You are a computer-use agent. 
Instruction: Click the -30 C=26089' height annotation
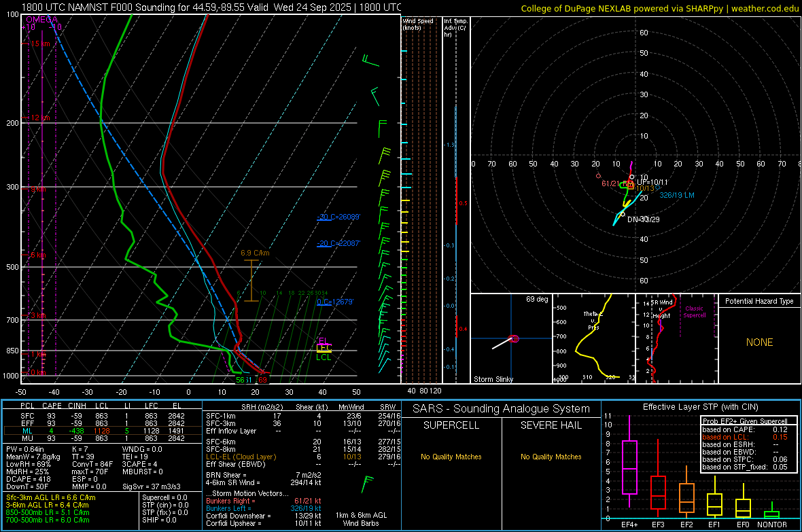[x=338, y=217]
